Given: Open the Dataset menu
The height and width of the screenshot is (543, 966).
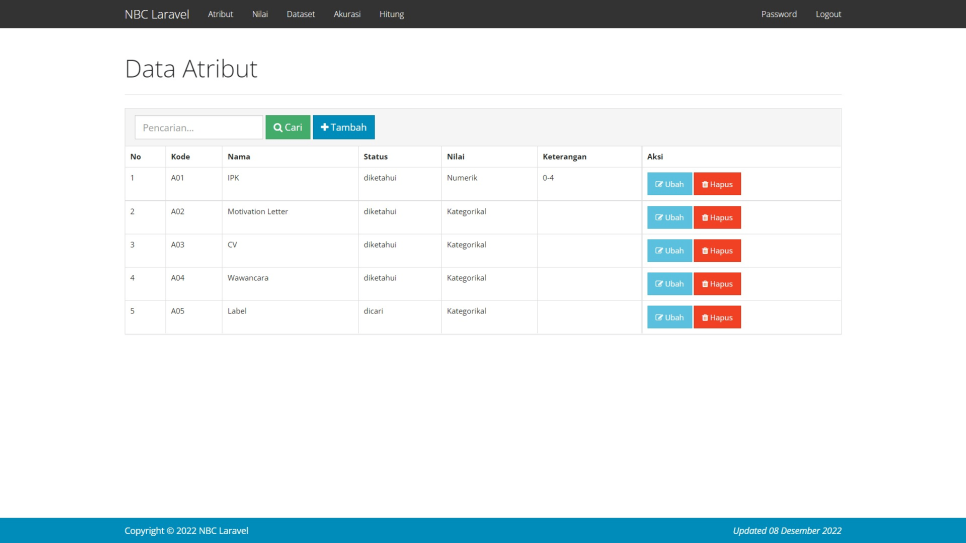Looking at the screenshot, I should coord(301,14).
